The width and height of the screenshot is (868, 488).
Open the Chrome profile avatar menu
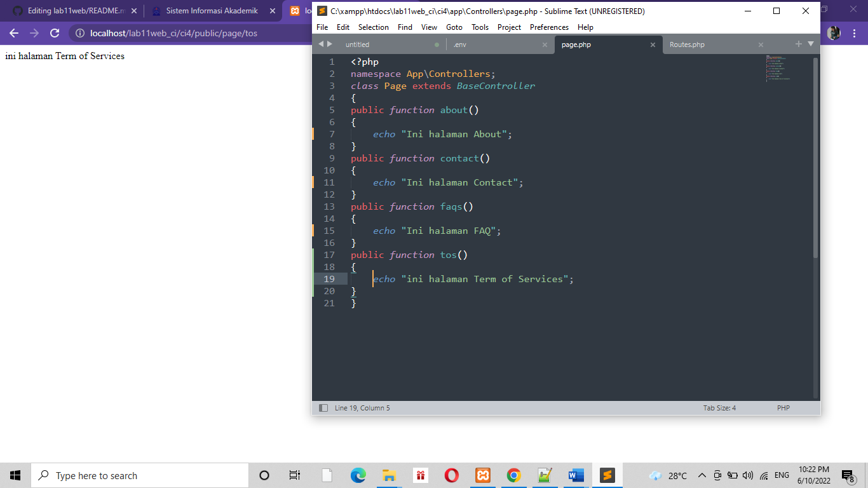[x=833, y=33]
